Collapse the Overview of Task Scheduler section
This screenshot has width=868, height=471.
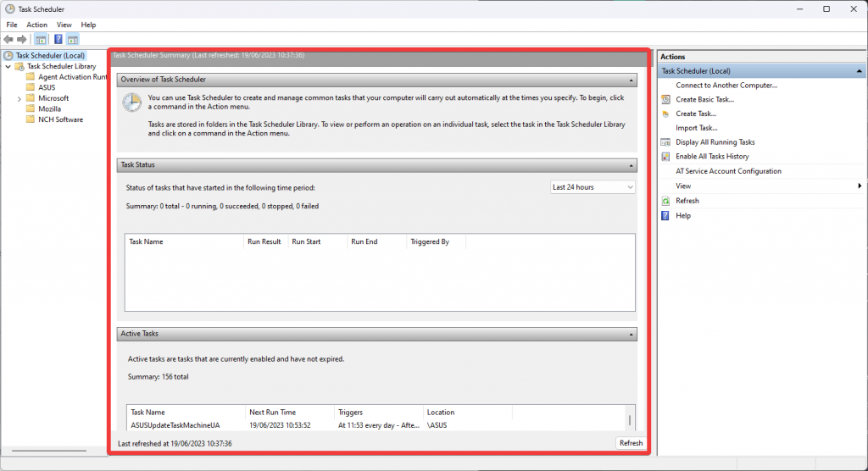(631, 80)
